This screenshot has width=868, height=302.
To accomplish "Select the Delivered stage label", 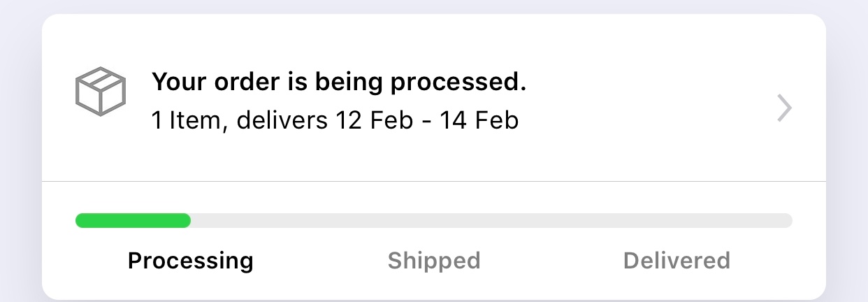I will pyautogui.click(x=677, y=261).
